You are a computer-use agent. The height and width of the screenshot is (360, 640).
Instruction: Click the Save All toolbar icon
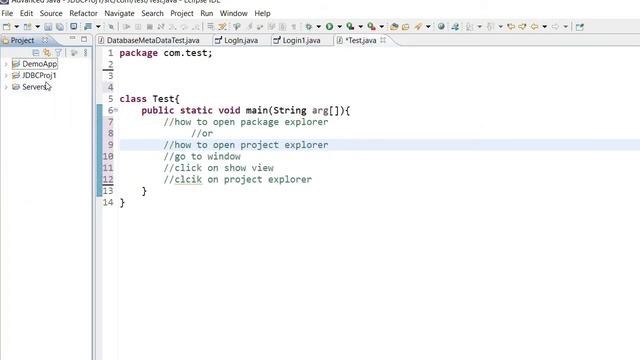pyautogui.click(x=60, y=27)
